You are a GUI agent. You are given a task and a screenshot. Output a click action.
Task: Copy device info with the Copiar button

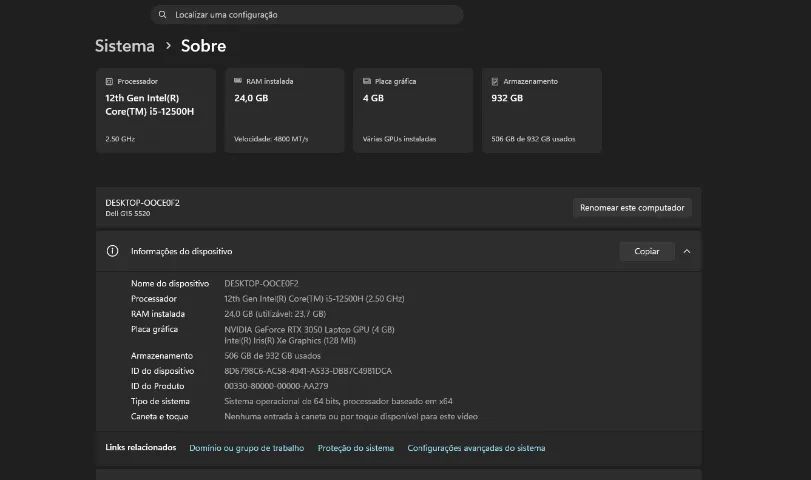[x=647, y=251]
